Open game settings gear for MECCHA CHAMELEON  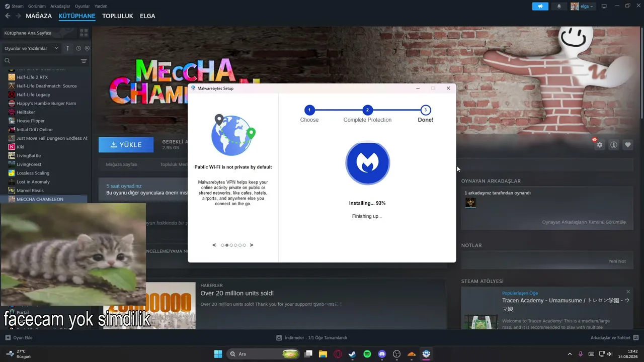point(599,145)
